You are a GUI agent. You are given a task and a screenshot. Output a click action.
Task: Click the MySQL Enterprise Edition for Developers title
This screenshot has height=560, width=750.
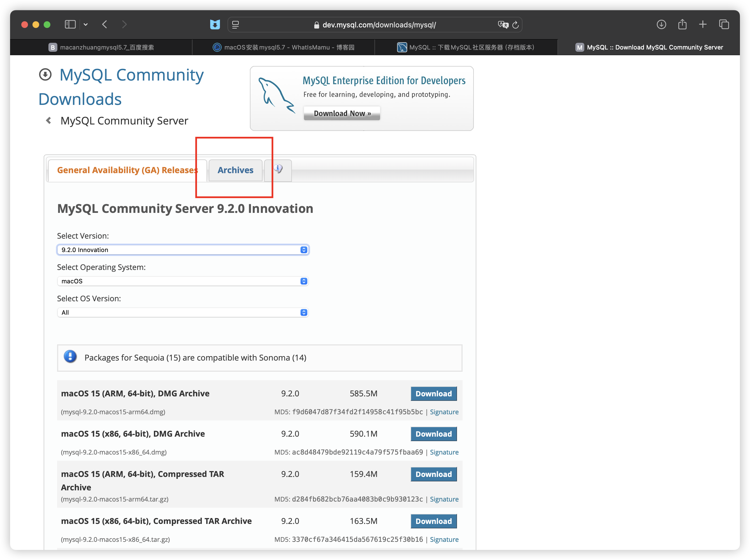click(x=384, y=80)
